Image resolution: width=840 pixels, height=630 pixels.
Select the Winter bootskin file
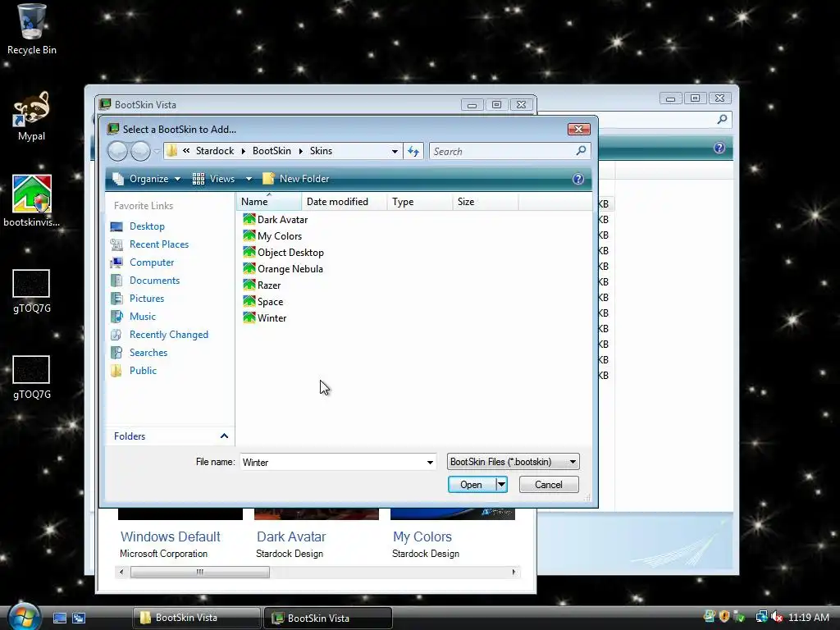(265, 318)
